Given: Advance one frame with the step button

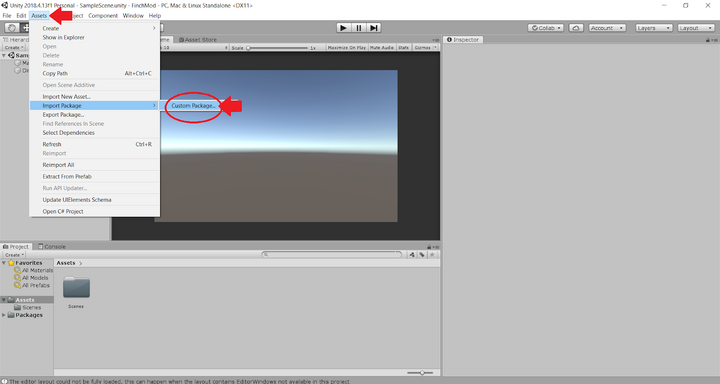Looking at the screenshot, I should coord(374,28).
